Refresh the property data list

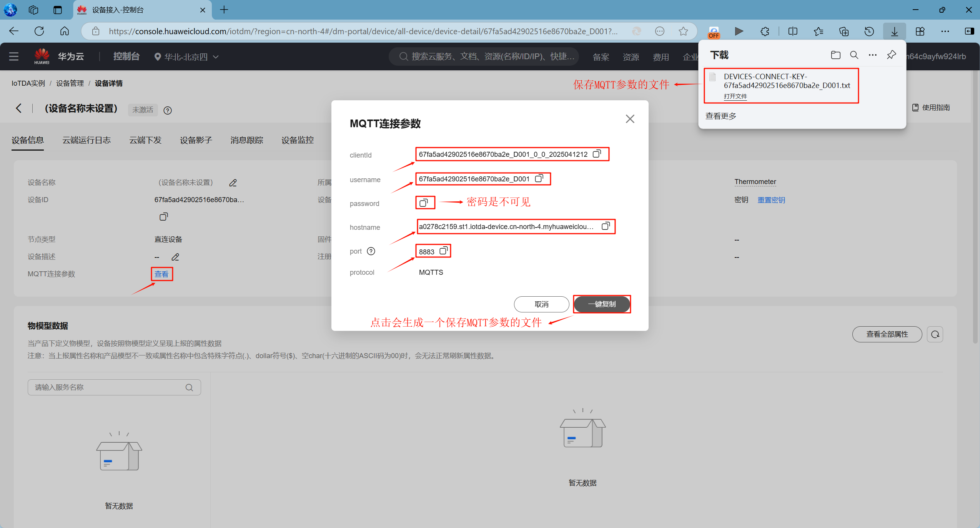(935, 334)
